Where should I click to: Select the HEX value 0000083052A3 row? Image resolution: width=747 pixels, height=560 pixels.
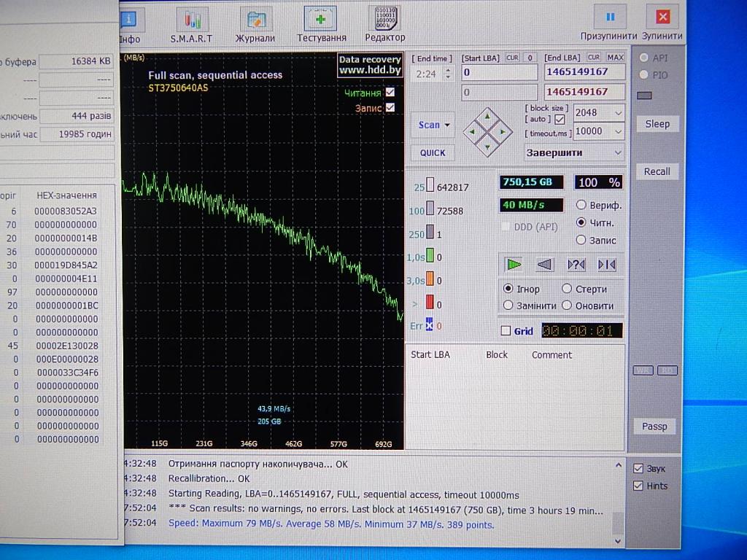[x=65, y=211]
